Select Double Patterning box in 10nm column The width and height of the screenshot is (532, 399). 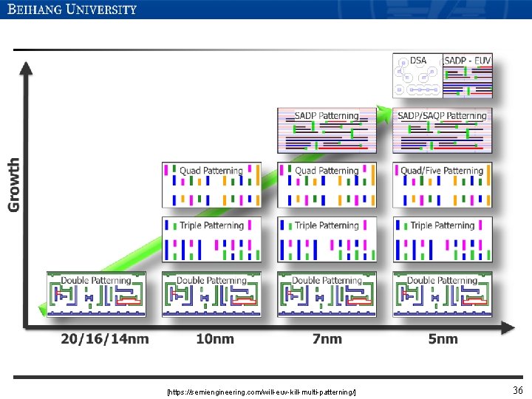click(212, 295)
